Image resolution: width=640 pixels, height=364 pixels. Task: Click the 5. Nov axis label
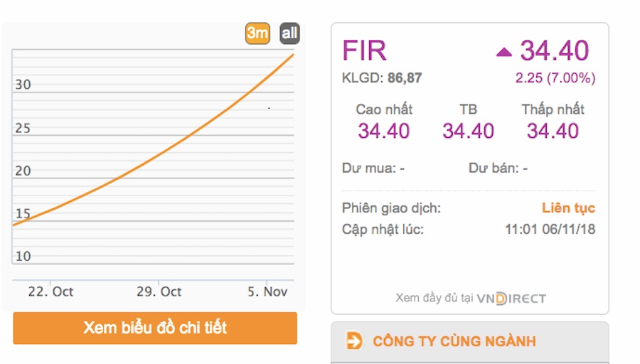267,291
